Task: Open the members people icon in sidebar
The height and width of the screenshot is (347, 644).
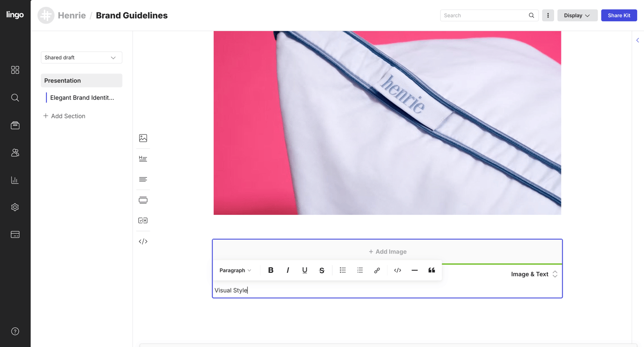Action: [x=15, y=153]
